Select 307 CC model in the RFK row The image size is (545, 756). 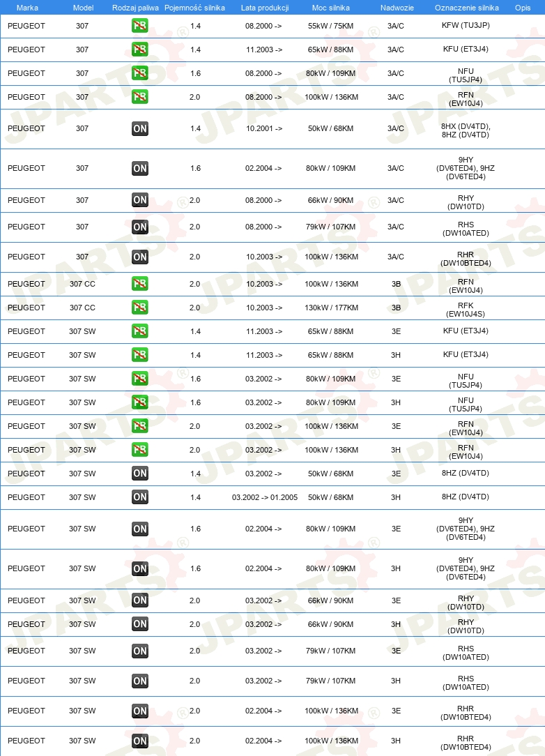(82, 308)
